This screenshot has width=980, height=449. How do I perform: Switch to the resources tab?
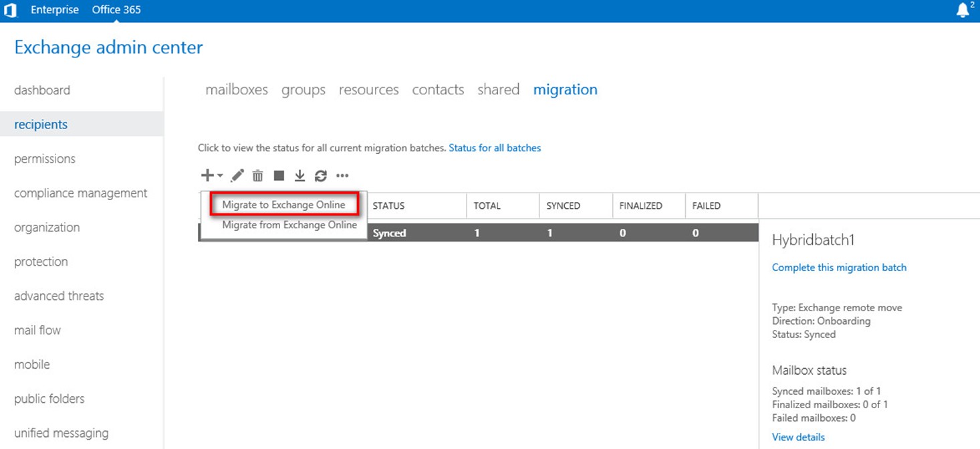[x=369, y=90]
